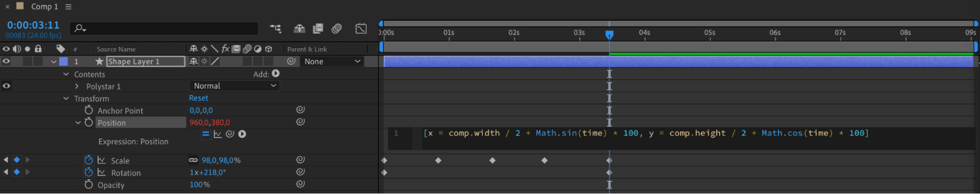Open the expression language menu arrow
The height and width of the screenshot is (194, 980).
[242, 134]
